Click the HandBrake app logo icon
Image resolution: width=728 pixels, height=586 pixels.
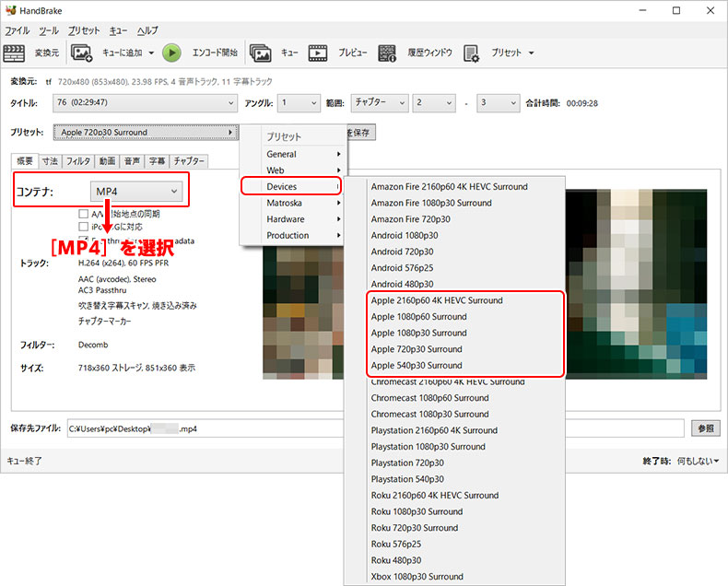[x=11, y=10]
